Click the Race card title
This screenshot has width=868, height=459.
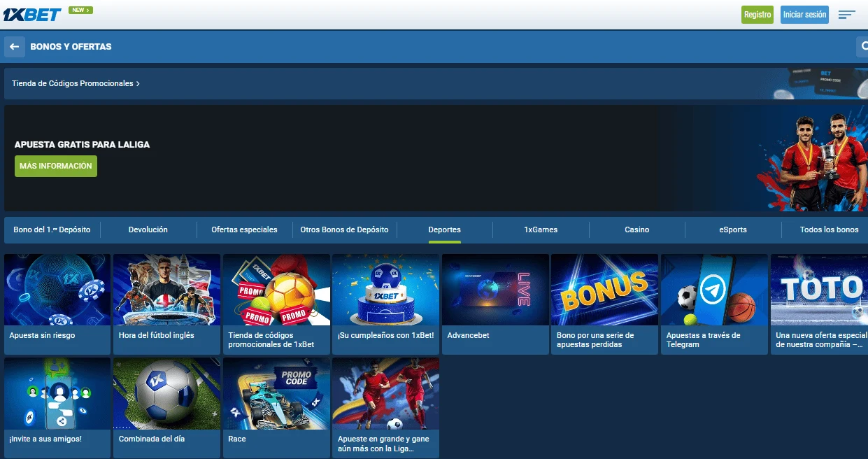coord(237,439)
